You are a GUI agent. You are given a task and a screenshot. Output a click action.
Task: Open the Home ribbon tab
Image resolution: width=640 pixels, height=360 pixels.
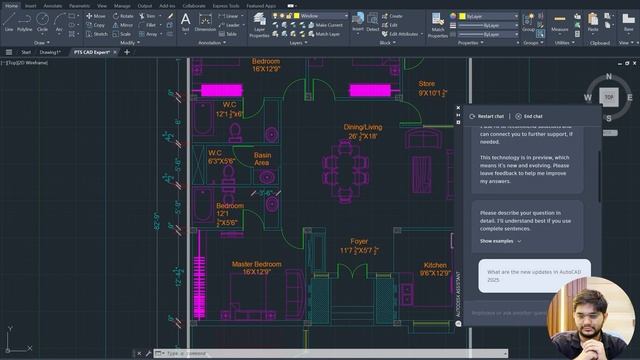tap(11, 6)
